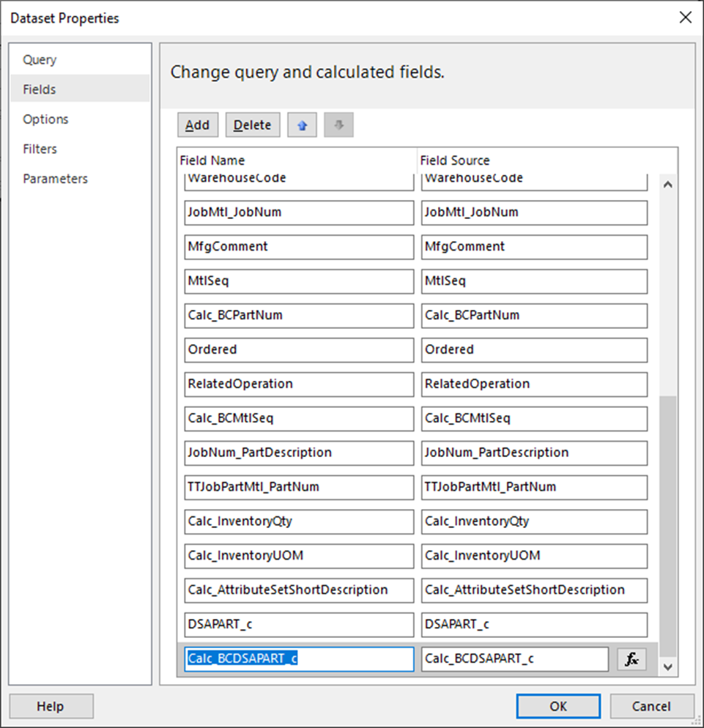The image size is (704, 728).
Task: Cancel the dataset changes
Action: (651, 707)
